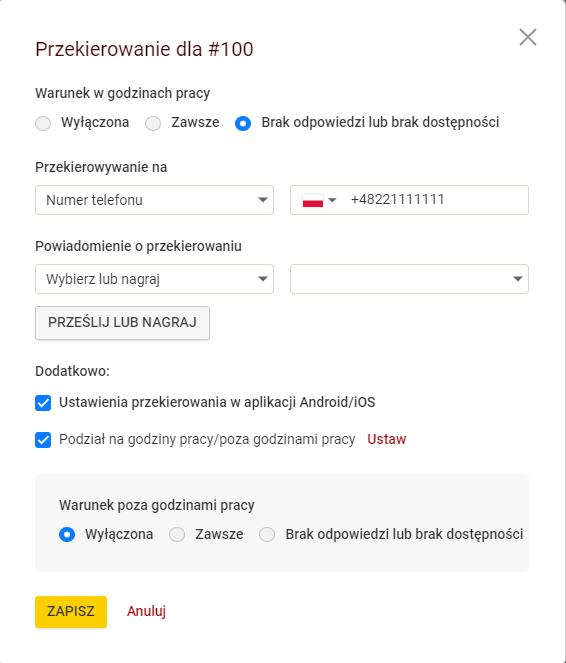
Task: Click the Podział na godziny pracy label
Action: point(207,439)
